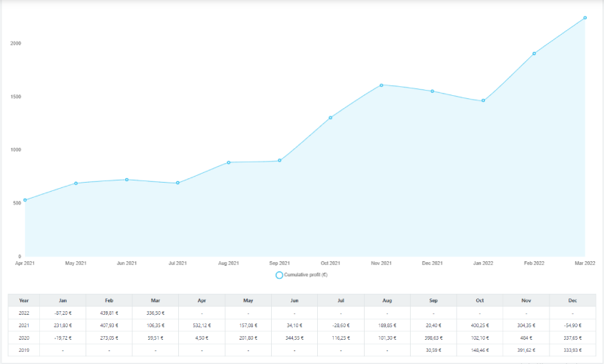The width and height of the screenshot is (604, 364).
Task: Click the legend circle icon for Cumulative profit
Action: point(279,275)
